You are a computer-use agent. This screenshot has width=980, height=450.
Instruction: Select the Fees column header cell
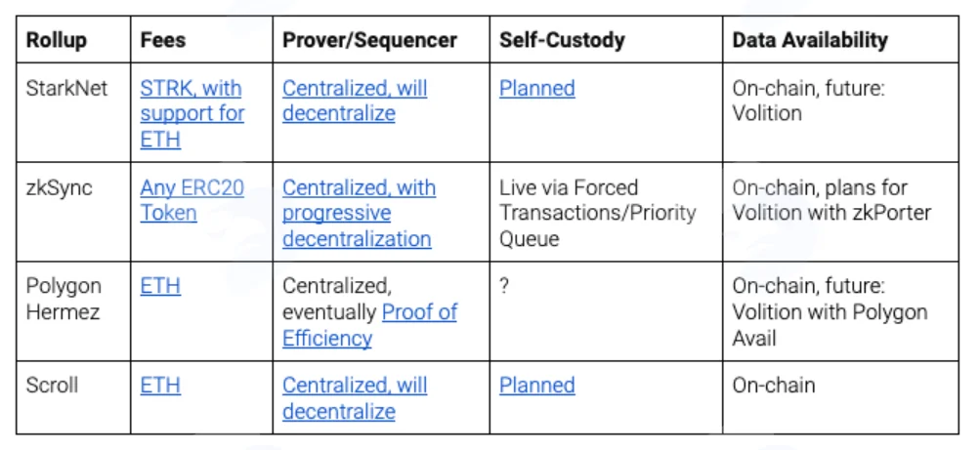tap(201, 39)
